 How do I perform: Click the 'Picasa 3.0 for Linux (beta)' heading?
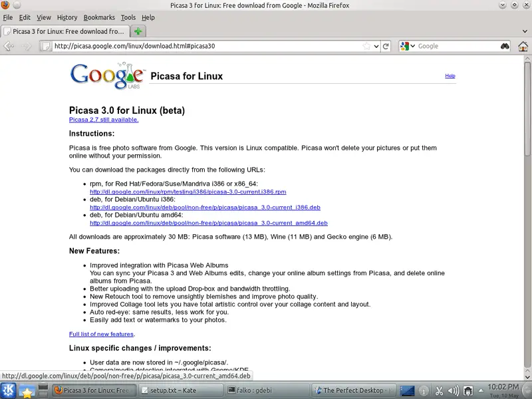(x=127, y=110)
